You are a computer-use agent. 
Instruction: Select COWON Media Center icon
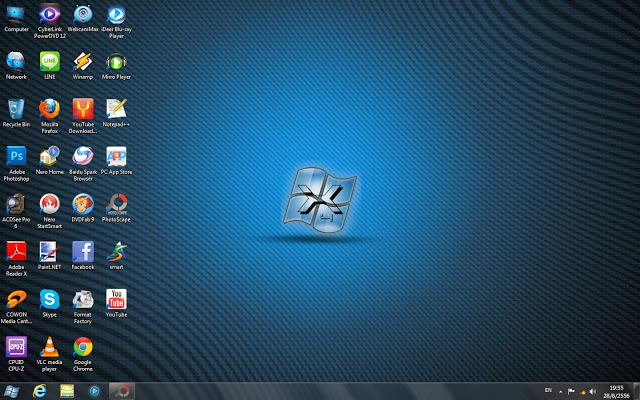coord(16,306)
